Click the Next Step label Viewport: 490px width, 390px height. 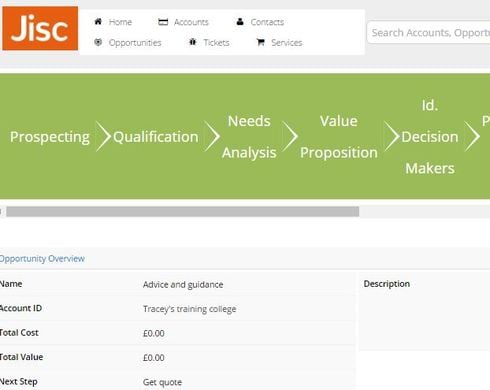pos(18,382)
